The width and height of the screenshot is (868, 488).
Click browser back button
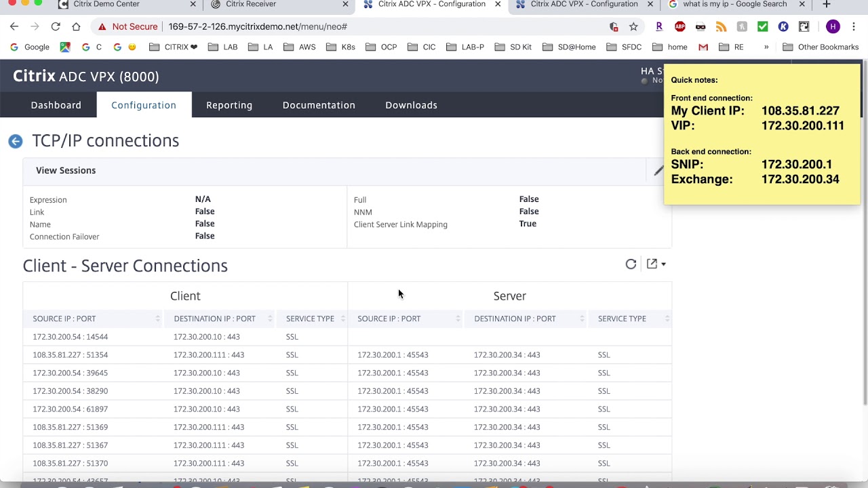coord(14,26)
